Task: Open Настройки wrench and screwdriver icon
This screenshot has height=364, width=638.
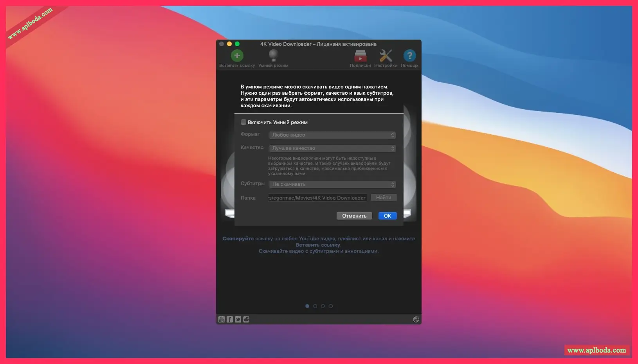Action: pos(386,56)
